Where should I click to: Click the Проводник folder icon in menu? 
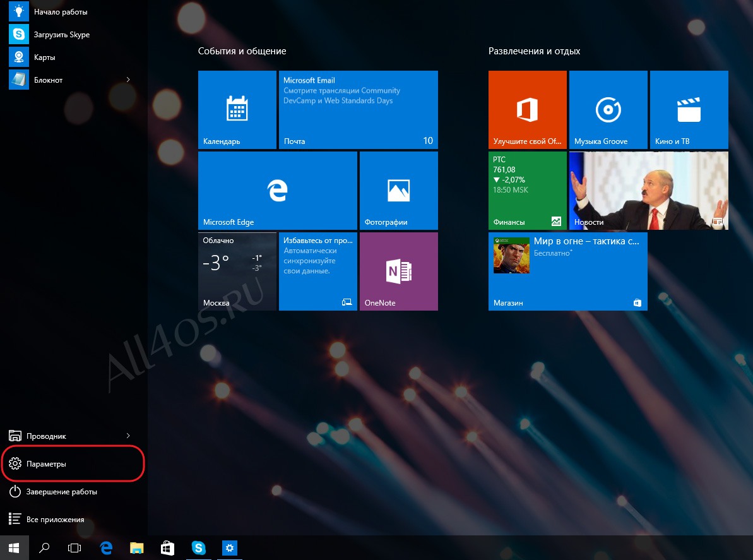coord(15,436)
